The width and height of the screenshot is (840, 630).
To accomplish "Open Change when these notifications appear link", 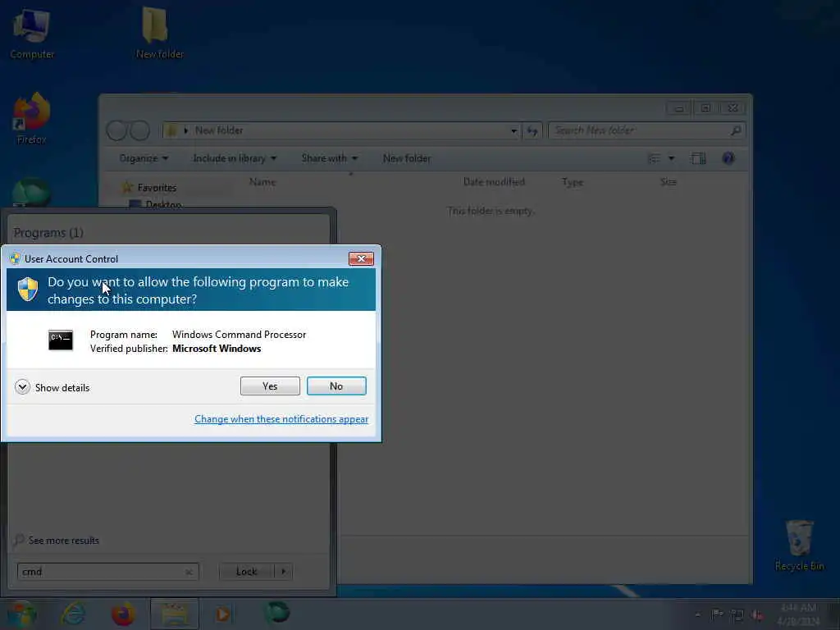I will point(281,419).
